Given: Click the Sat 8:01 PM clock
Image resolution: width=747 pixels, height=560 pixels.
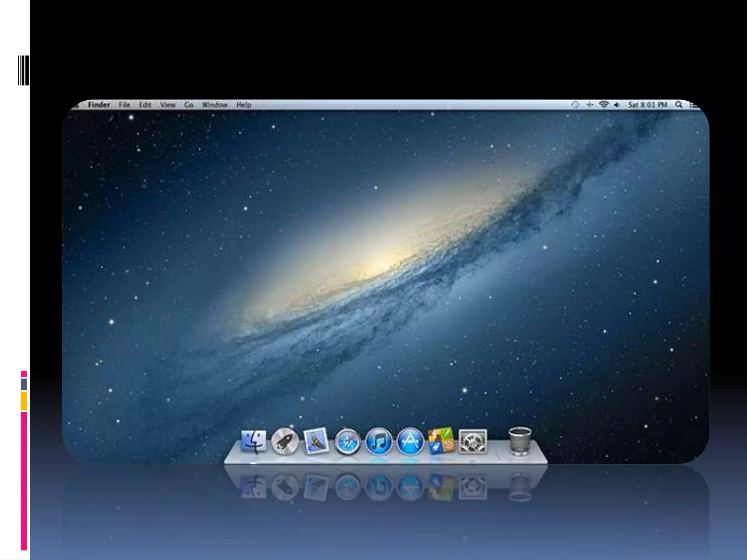Looking at the screenshot, I should point(647,105).
